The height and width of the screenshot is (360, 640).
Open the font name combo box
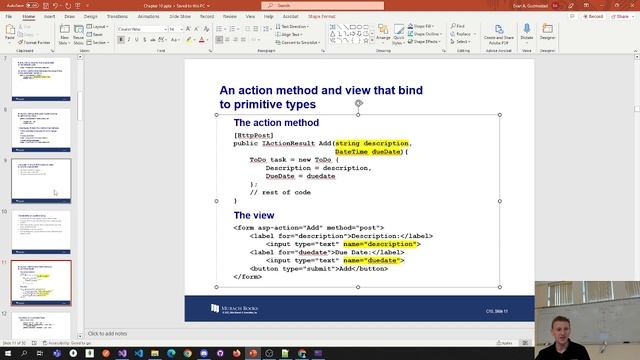[142, 29]
